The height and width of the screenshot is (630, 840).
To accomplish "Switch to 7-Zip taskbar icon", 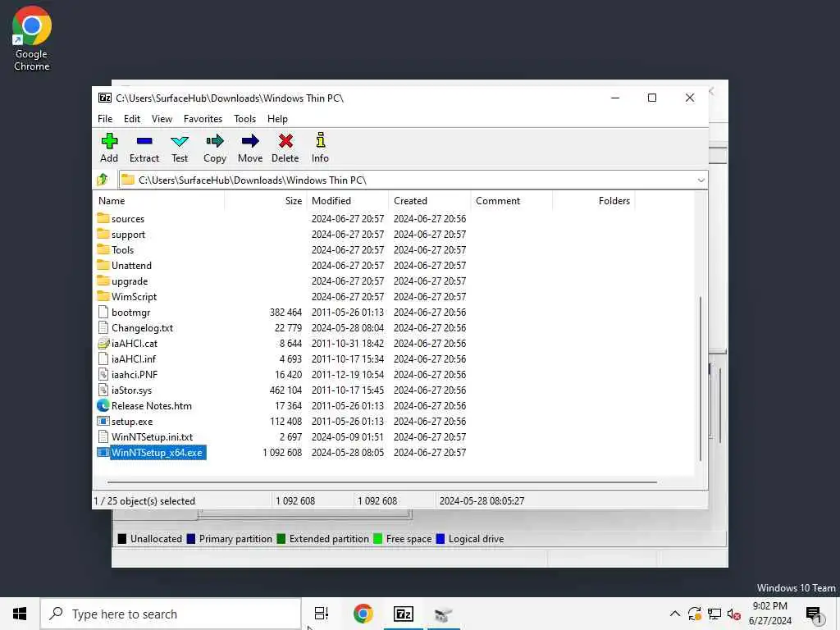I will [x=404, y=614].
